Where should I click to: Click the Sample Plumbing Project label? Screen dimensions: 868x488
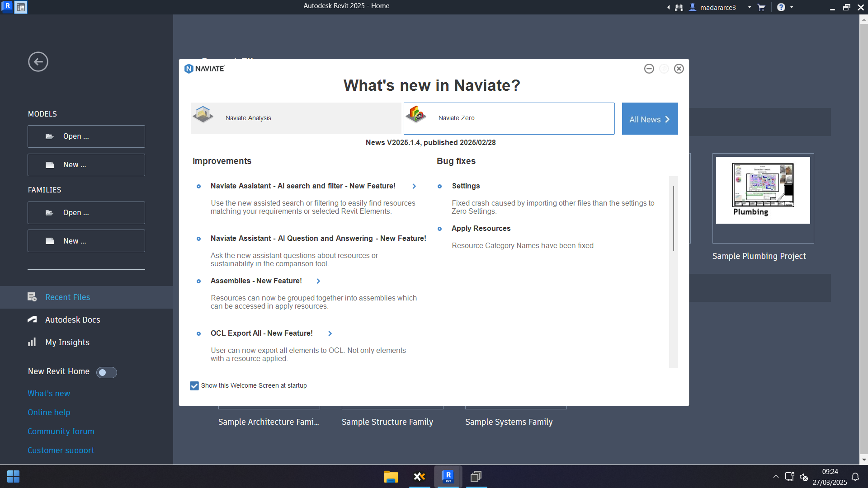(x=759, y=256)
